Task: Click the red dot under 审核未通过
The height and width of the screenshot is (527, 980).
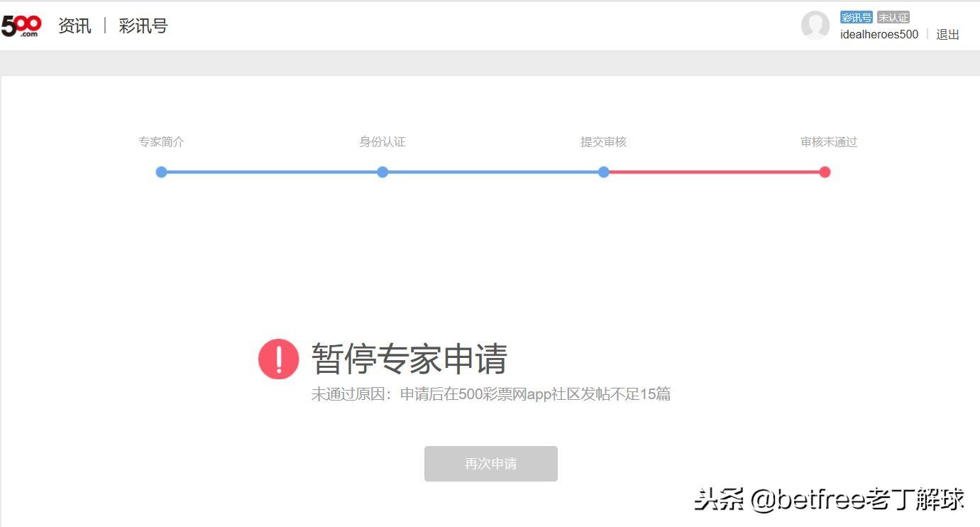Action: [x=825, y=172]
